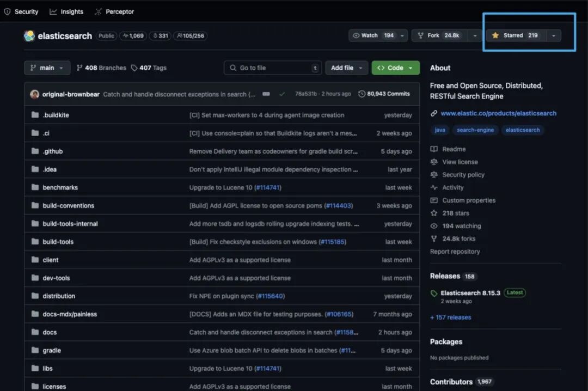This screenshot has width=588, height=391.
Task: Click the commit status checkmark icon
Action: (282, 94)
